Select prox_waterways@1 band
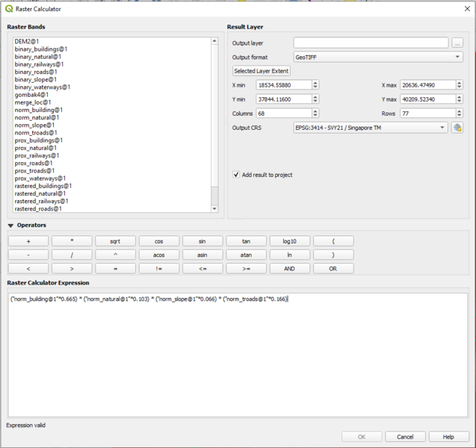The height and width of the screenshot is (448, 476). (x=40, y=178)
